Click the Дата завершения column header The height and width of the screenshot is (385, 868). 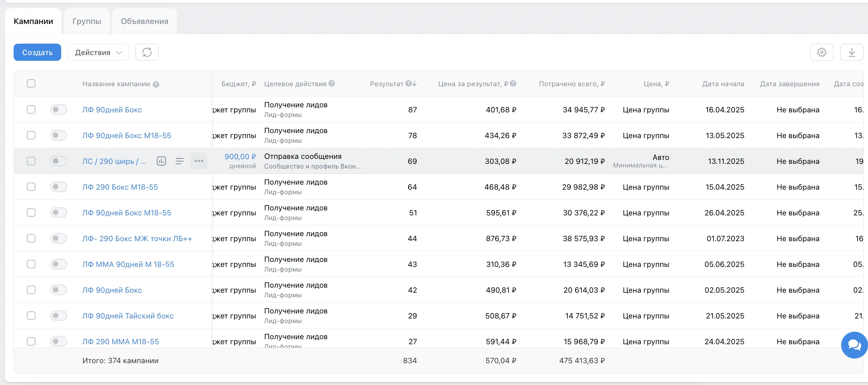tap(790, 84)
